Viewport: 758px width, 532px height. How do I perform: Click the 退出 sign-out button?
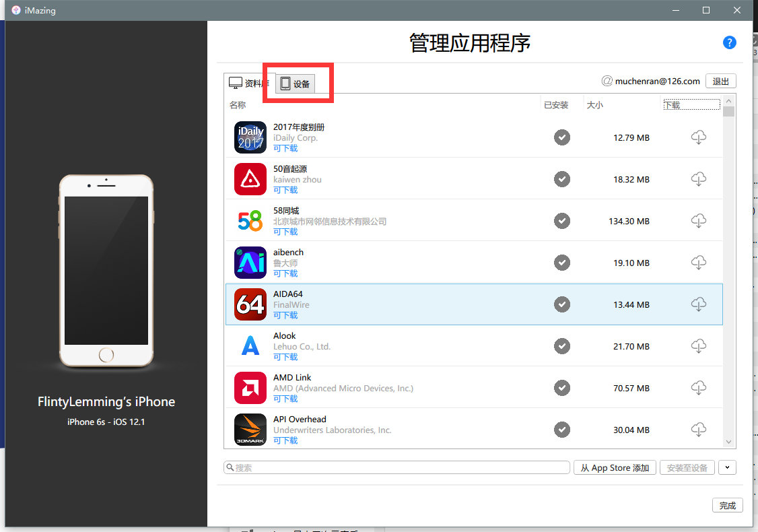[x=720, y=81]
